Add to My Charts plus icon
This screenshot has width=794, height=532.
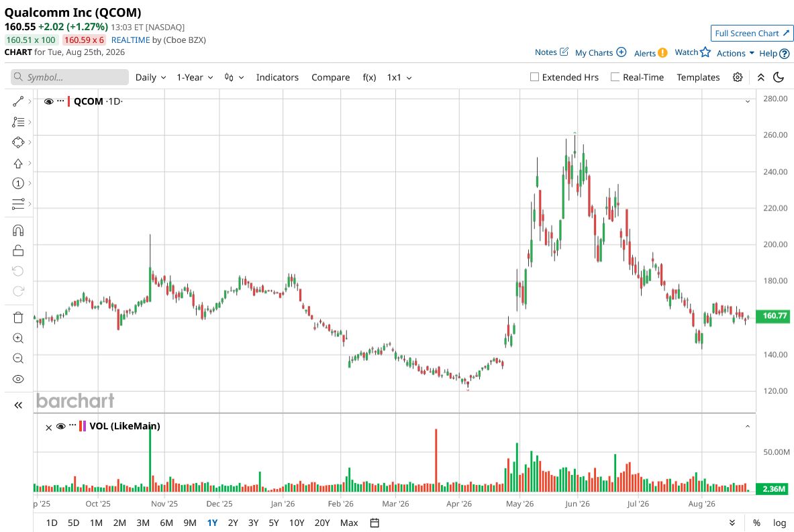[x=622, y=52]
